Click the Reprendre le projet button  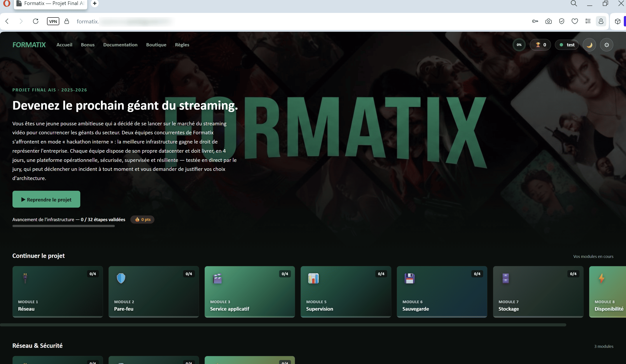pos(46,199)
